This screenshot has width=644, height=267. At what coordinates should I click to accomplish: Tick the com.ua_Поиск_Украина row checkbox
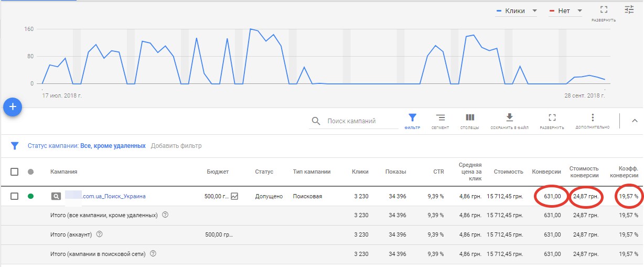coord(15,196)
